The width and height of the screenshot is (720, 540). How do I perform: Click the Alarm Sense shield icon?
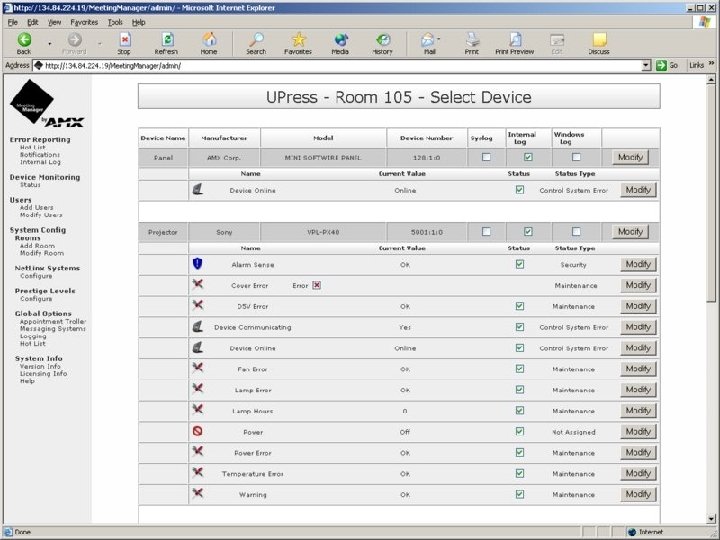coord(197,264)
